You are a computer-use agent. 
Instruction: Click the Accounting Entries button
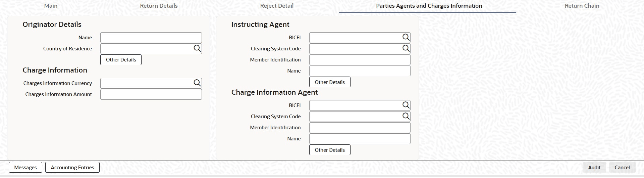point(72,167)
